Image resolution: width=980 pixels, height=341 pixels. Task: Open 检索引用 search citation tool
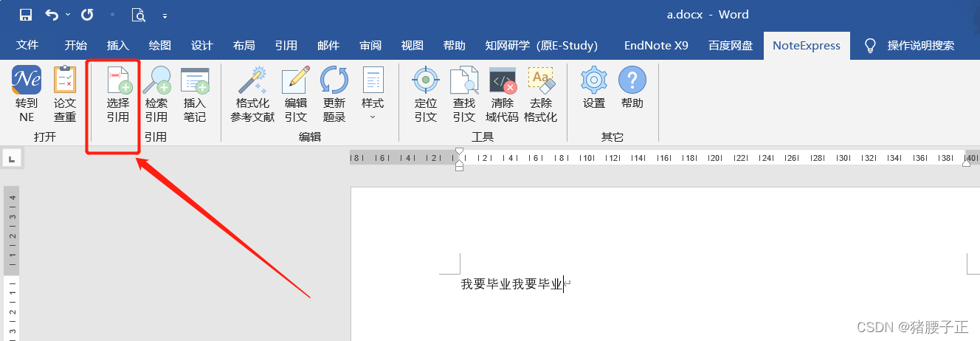[156, 94]
